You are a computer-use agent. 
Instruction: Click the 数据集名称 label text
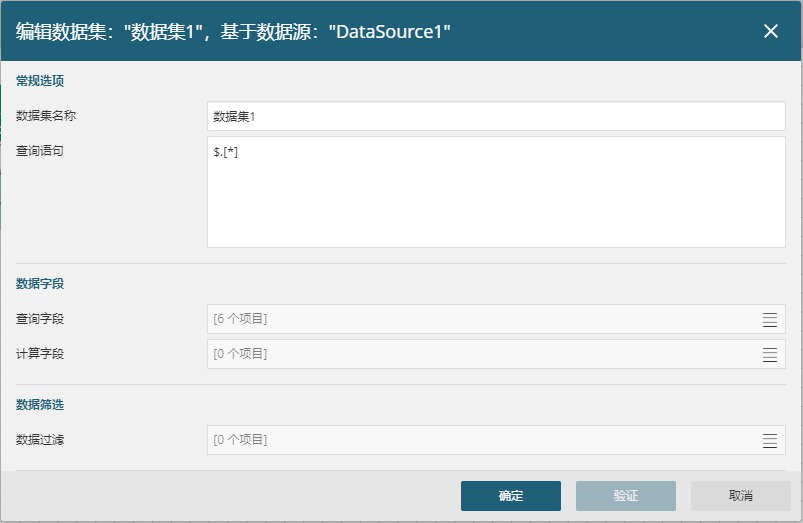click(x=46, y=116)
